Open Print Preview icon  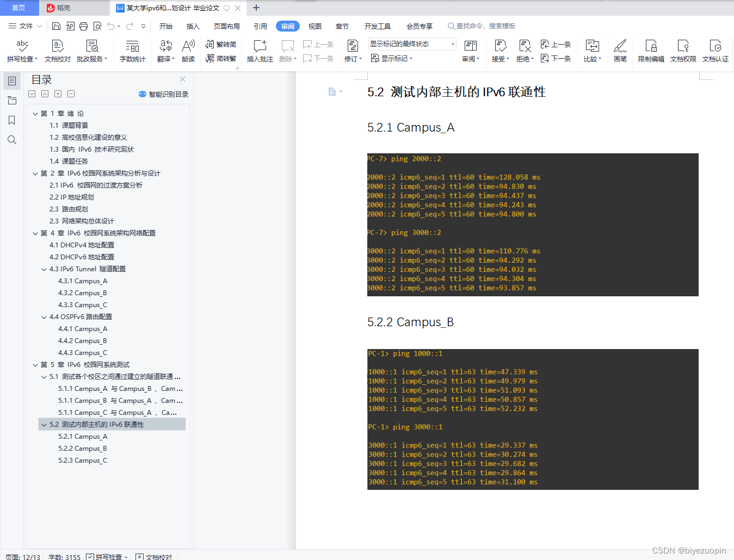[97, 26]
